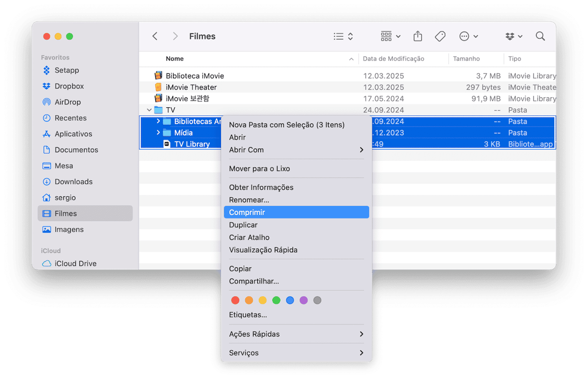The width and height of the screenshot is (588, 377).
Task: Sort by the Nome column header
Action: [175, 58]
